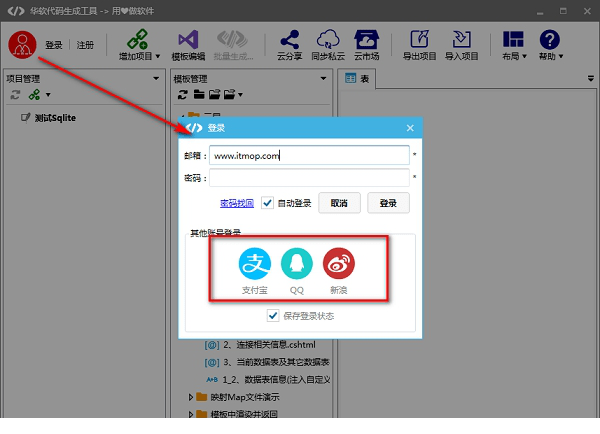Open dropdown arrow after 模板管理 folder icons
The width and height of the screenshot is (600, 434).
coord(240,95)
